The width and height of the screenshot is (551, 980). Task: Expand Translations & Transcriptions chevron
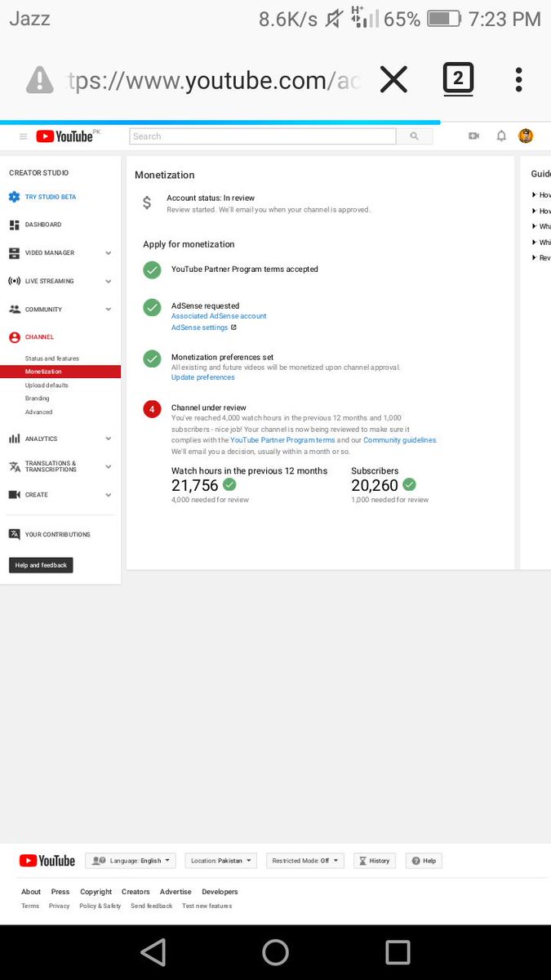coord(109,466)
